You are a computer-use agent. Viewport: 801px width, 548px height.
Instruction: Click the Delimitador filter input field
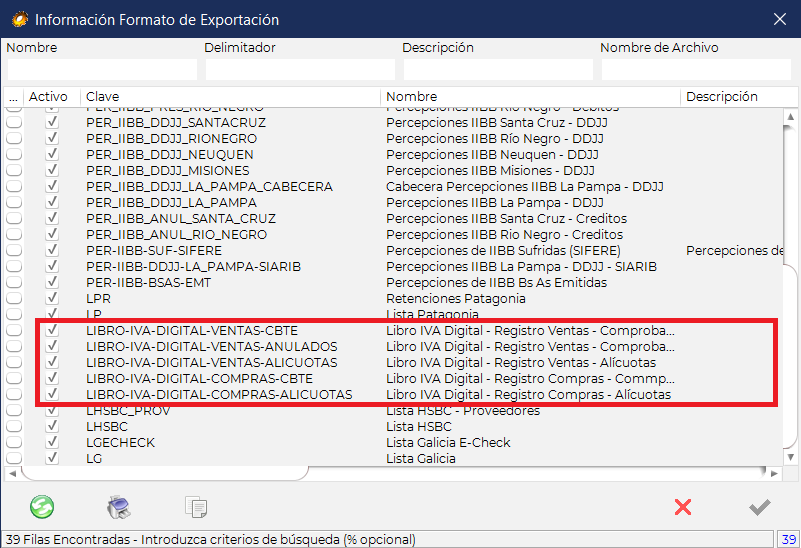coord(300,69)
